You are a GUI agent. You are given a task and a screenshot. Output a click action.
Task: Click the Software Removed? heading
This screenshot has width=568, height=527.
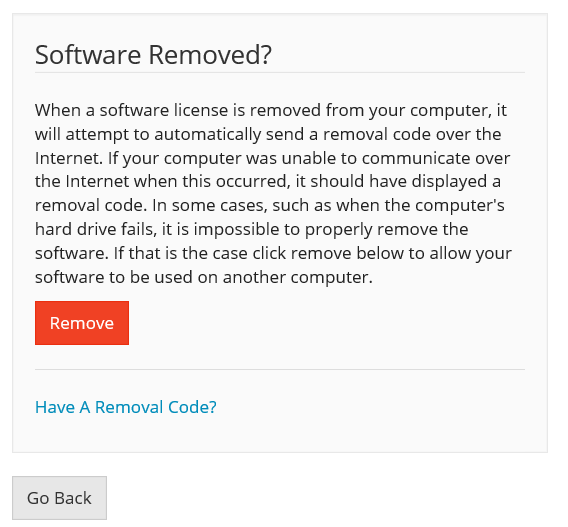click(x=153, y=55)
